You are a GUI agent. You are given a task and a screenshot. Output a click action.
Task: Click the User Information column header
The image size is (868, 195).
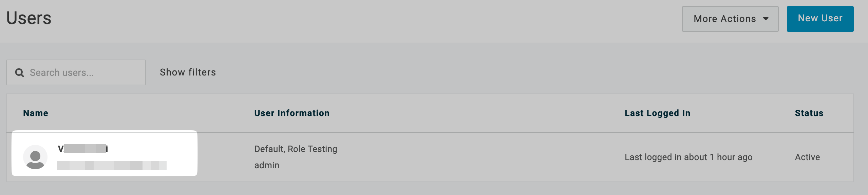click(292, 113)
